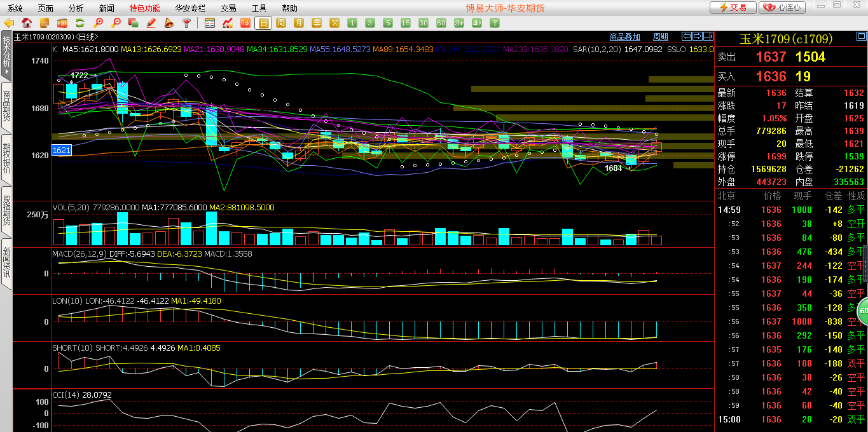Go to the home page icon
The width and height of the screenshot is (868, 432).
coord(27,23)
